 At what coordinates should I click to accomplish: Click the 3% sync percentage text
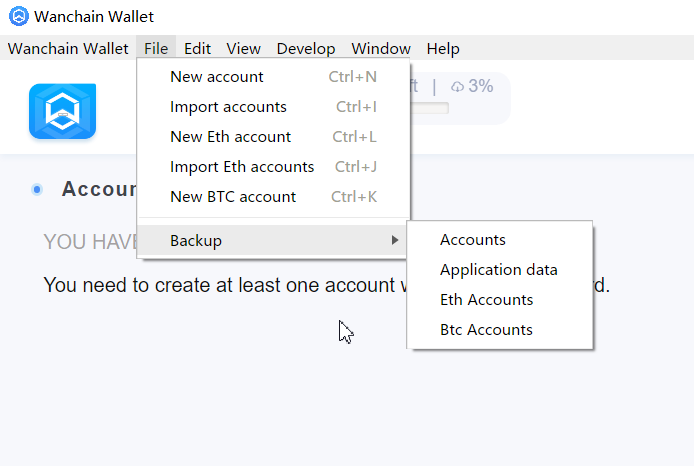click(x=481, y=86)
